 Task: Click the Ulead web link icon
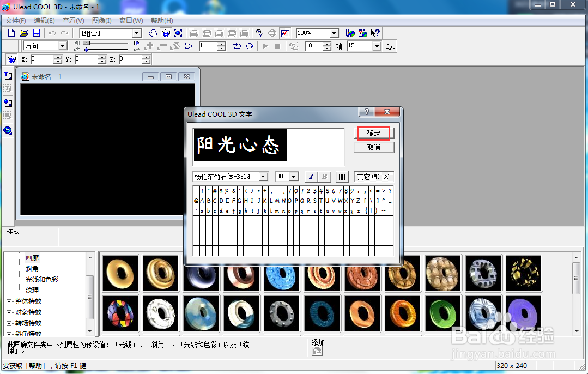click(x=350, y=33)
